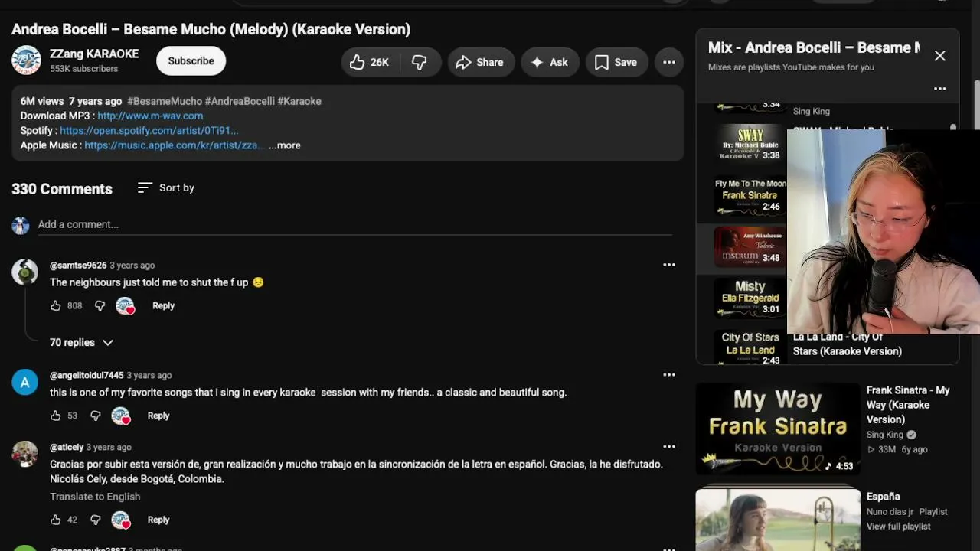The image size is (980, 551).
Task: Open options menu for @aticely comment
Action: 669,447
